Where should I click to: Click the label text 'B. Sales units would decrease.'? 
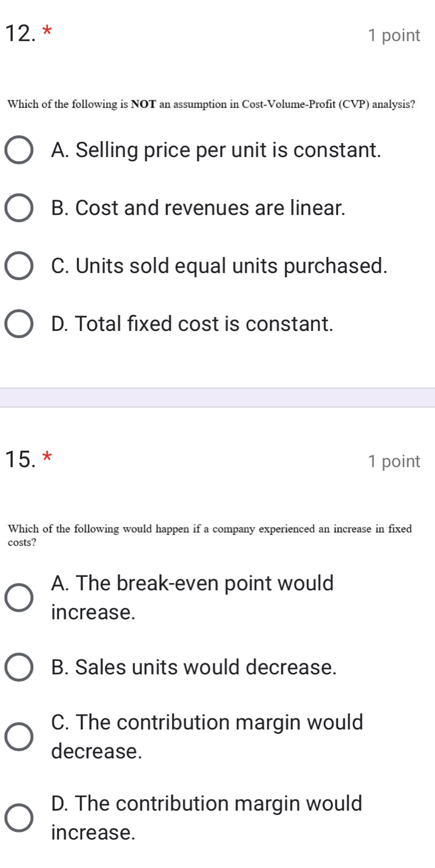click(x=194, y=667)
